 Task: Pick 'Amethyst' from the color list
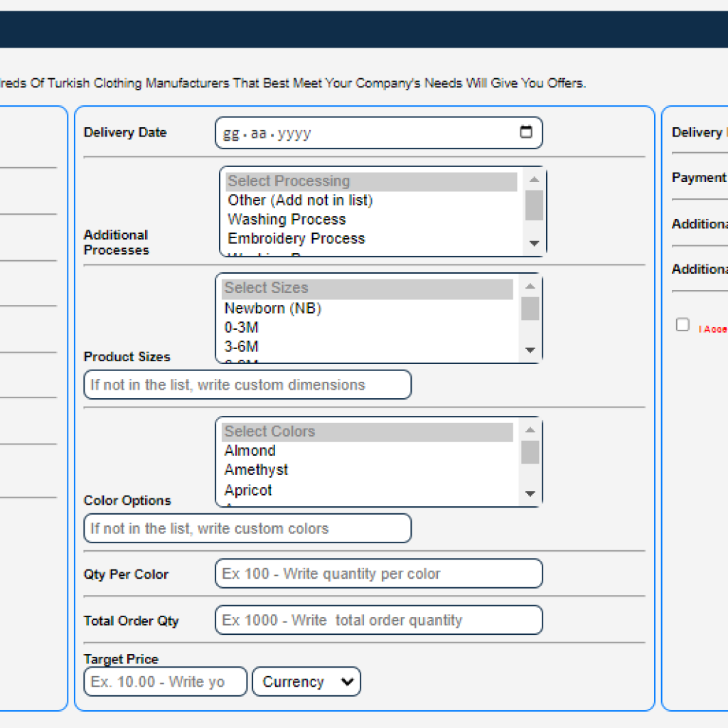[x=256, y=470]
